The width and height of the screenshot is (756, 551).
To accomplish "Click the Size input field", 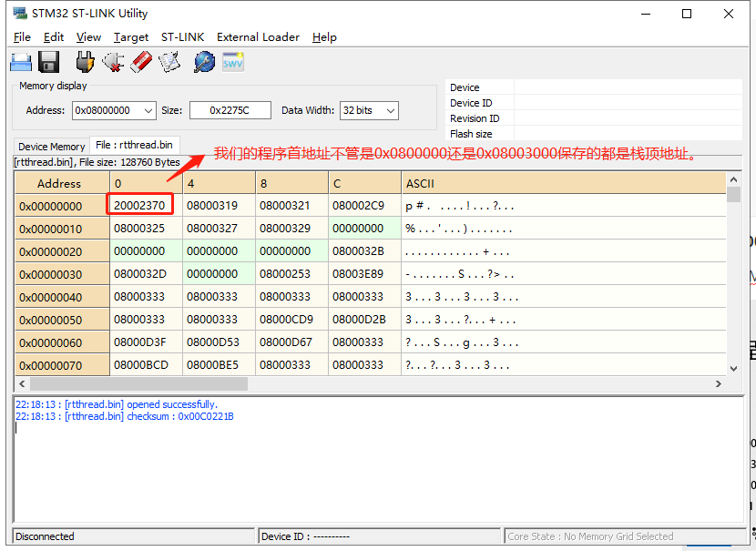I will coord(230,110).
